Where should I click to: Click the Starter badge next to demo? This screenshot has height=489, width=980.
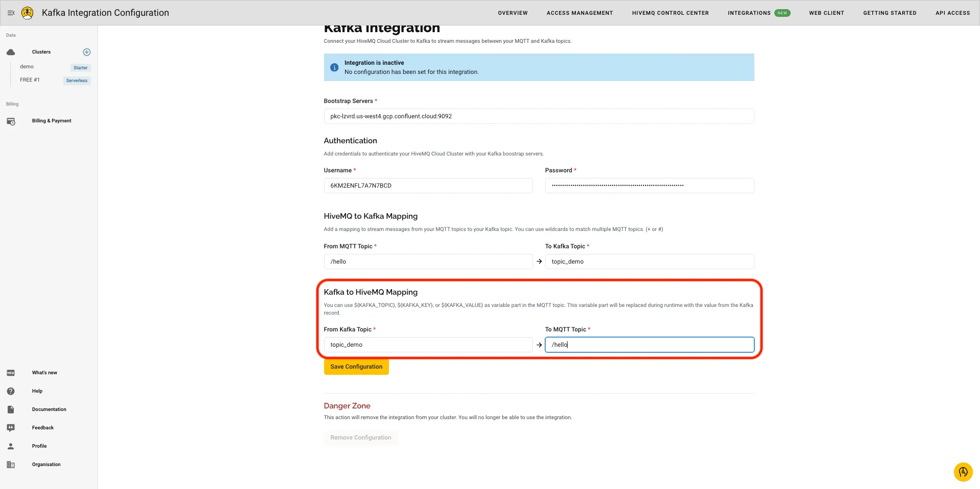click(81, 68)
